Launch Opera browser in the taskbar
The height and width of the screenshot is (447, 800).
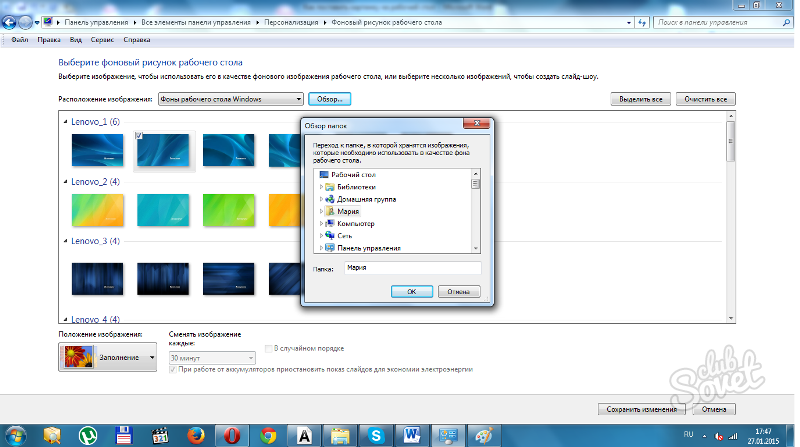coord(231,435)
